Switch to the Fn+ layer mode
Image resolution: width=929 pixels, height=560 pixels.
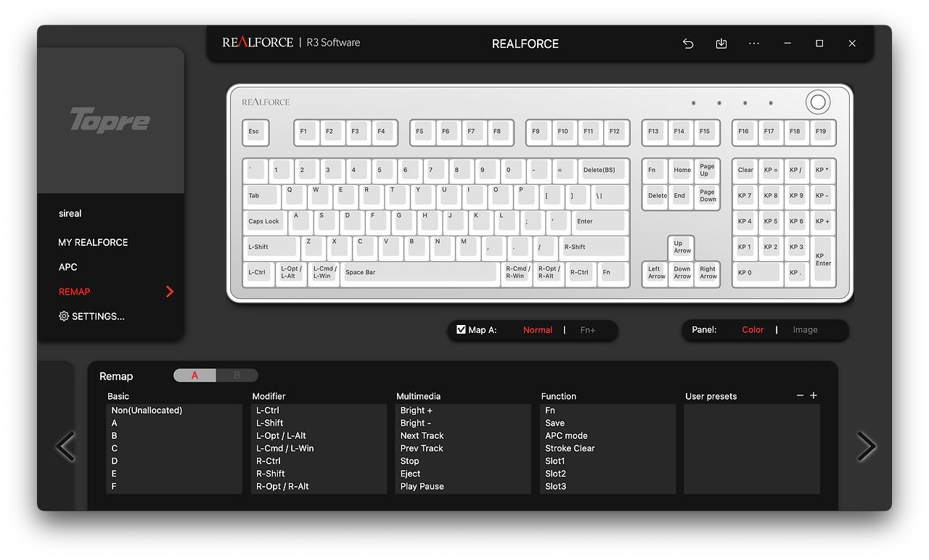(x=588, y=330)
